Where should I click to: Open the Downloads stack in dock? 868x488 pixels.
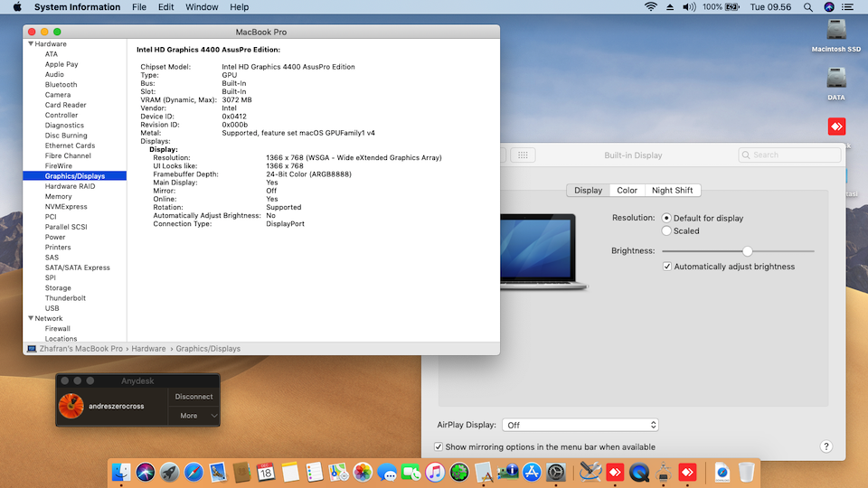pyautogui.click(x=722, y=473)
